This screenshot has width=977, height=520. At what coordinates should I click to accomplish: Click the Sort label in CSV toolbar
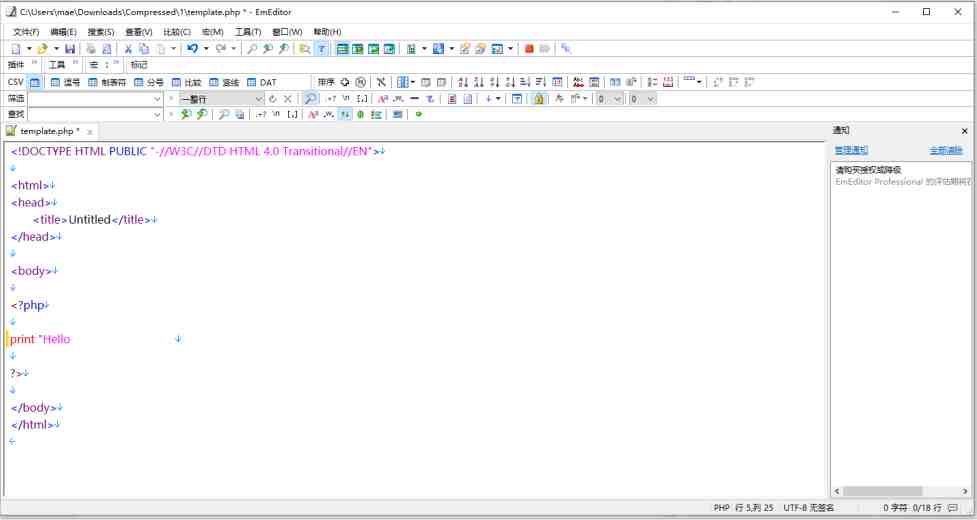[x=326, y=82]
